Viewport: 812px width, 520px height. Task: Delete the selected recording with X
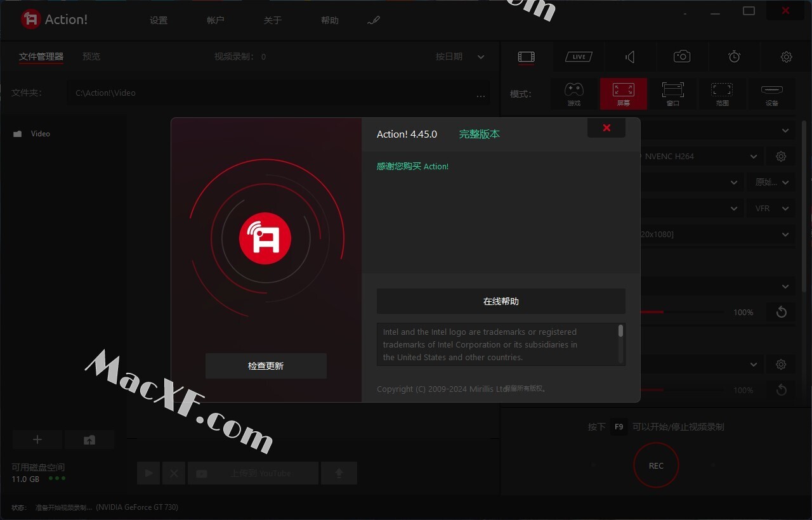[174, 473]
